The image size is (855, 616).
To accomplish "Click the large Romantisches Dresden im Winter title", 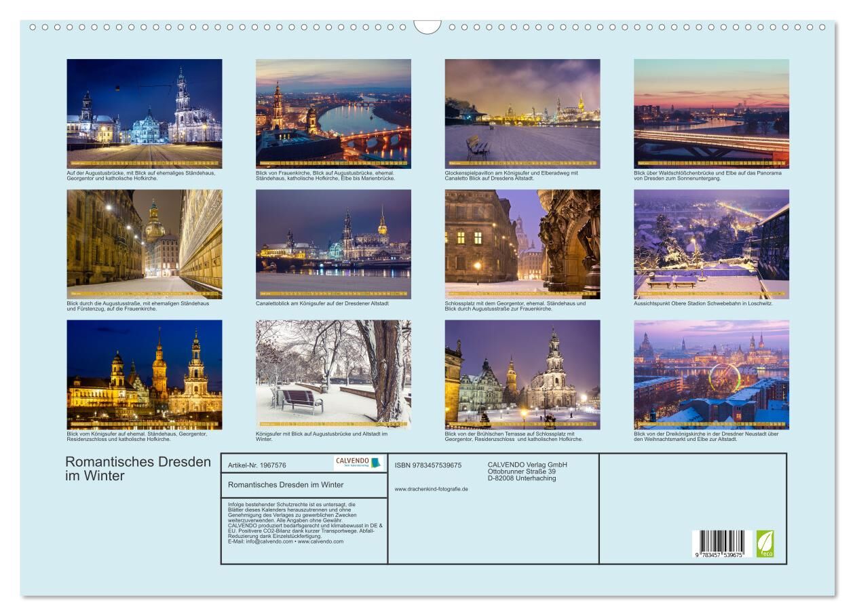I will (x=138, y=469).
